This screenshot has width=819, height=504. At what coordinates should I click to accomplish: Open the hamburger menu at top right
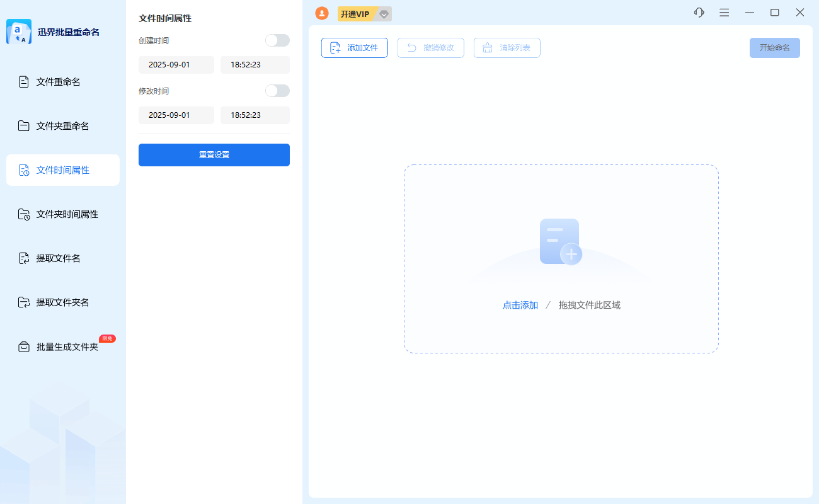[x=724, y=12]
